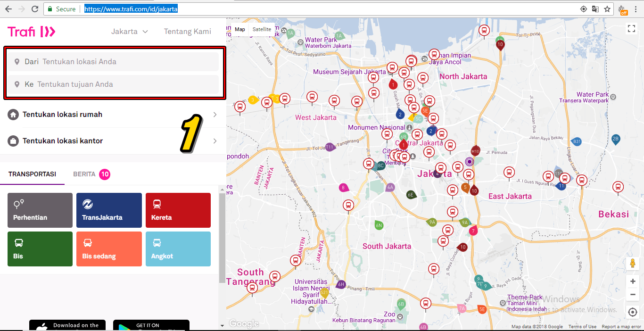Open the TransJakarta tile
This screenshot has width=644, height=331.
(109, 210)
